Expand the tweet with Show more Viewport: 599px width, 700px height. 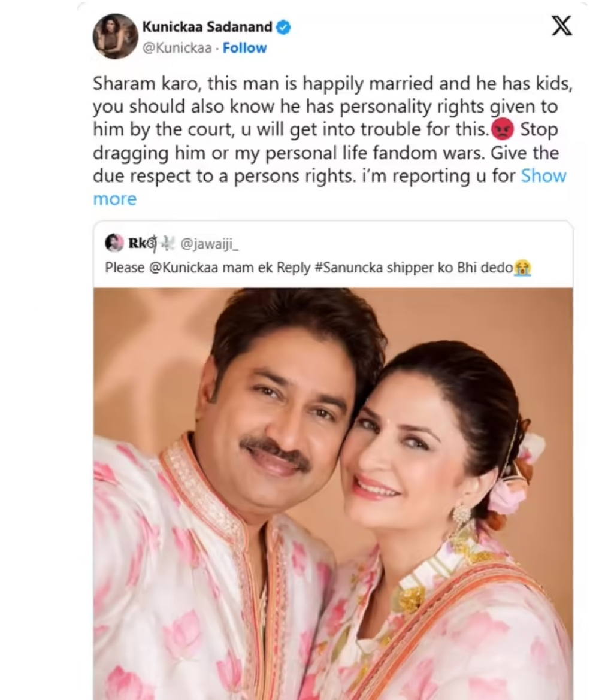tap(543, 175)
